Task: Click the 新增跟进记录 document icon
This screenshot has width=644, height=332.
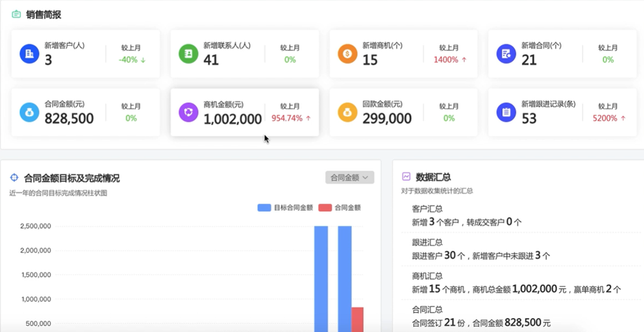Action: [506, 112]
